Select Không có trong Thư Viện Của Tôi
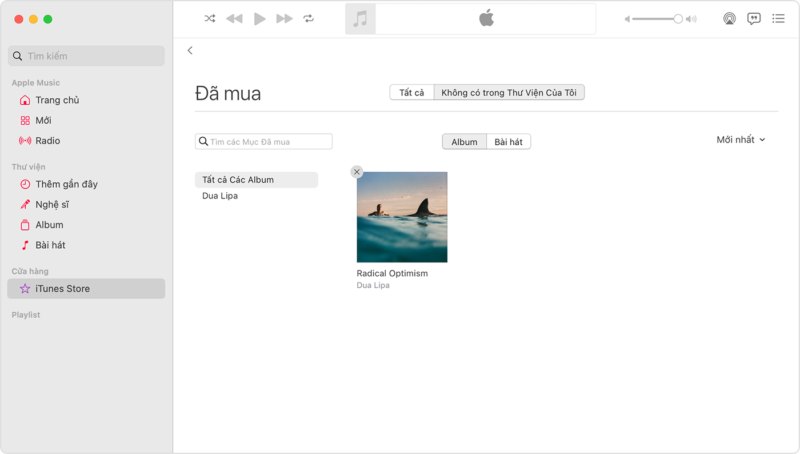 click(x=509, y=93)
